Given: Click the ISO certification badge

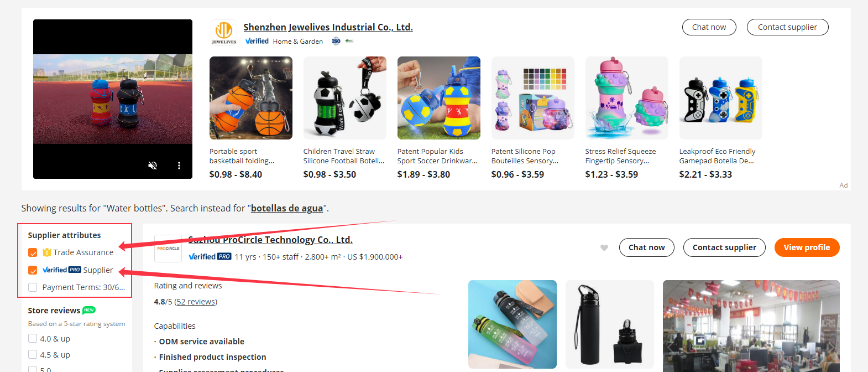Looking at the screenshot, I should (x=336, y=41).
